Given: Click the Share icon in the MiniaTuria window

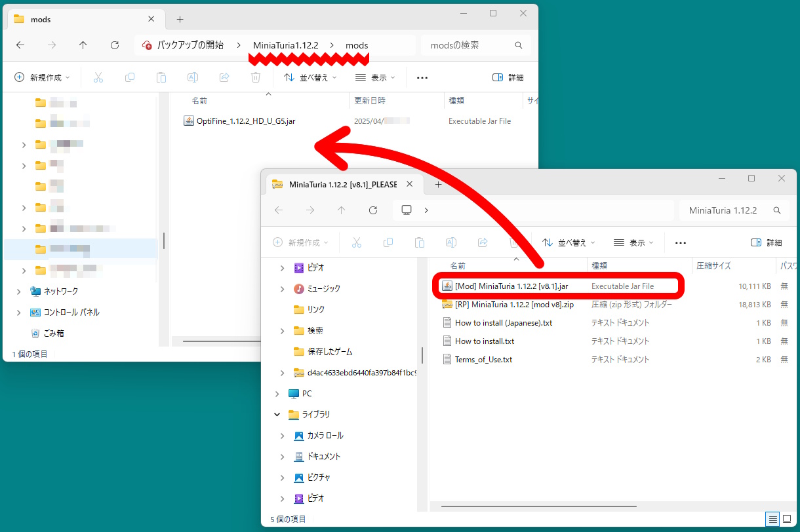Looking at the screenshot, I should click(483, 242).
